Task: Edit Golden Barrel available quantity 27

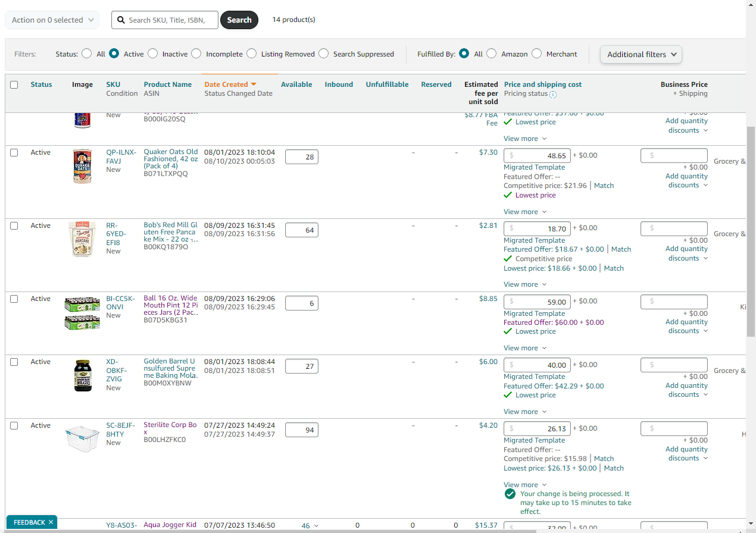Action: [x=302, y=366]
